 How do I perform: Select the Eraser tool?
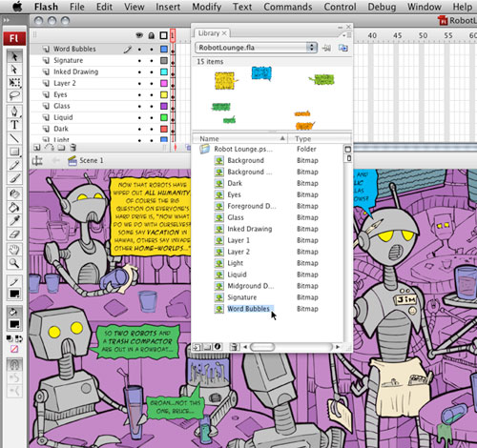click(x=14, y=234)
